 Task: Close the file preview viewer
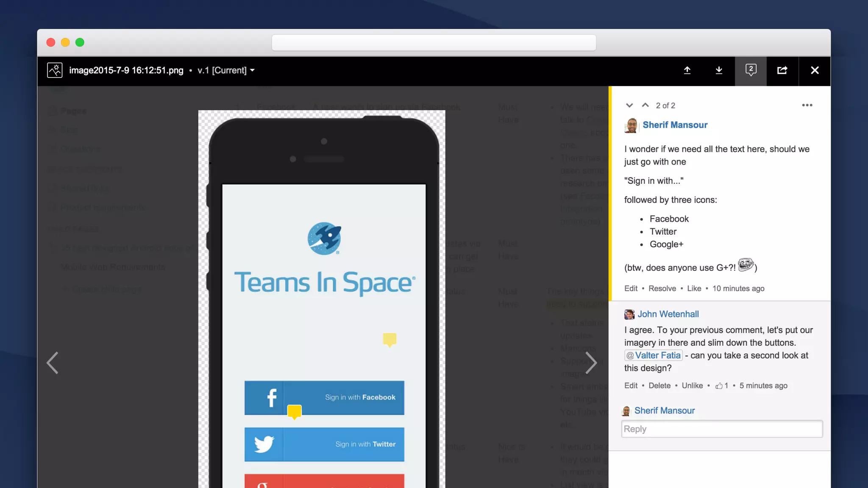(815, 70)
